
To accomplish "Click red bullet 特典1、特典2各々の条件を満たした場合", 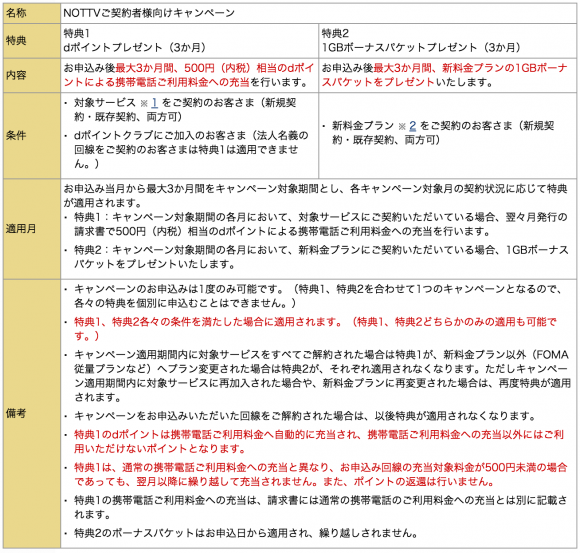I will point(315,329).
